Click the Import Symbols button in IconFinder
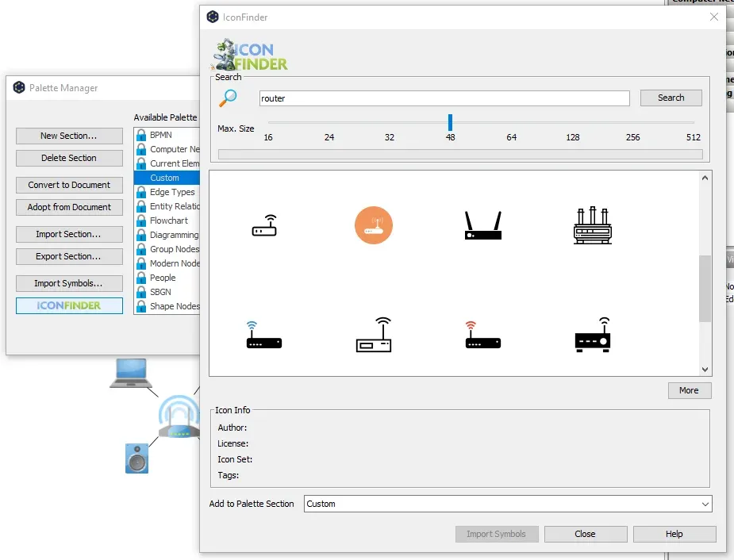The width and height of the screenshot is (734, 560). (496, 534)
